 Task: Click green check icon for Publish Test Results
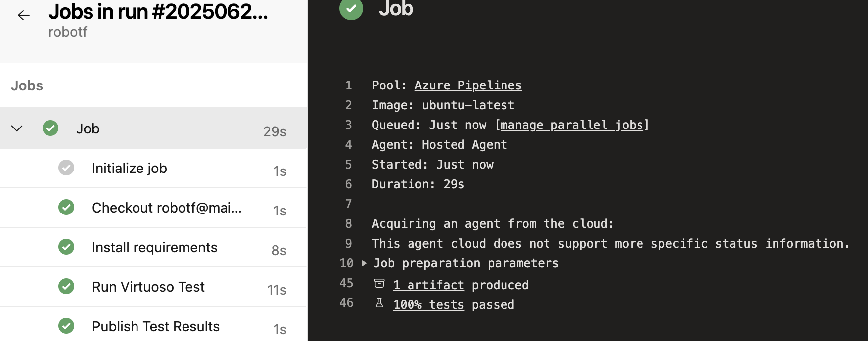[66, 326]
